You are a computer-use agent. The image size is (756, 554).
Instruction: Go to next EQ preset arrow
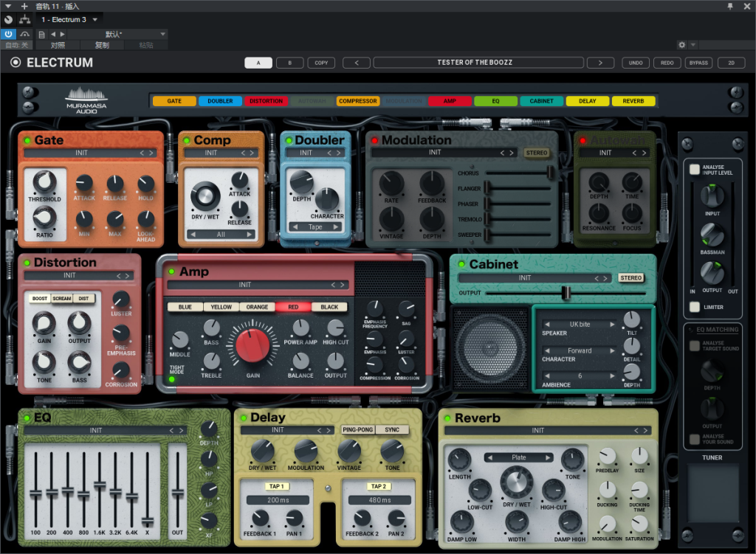pyautogui.click(x=181, y=430)
